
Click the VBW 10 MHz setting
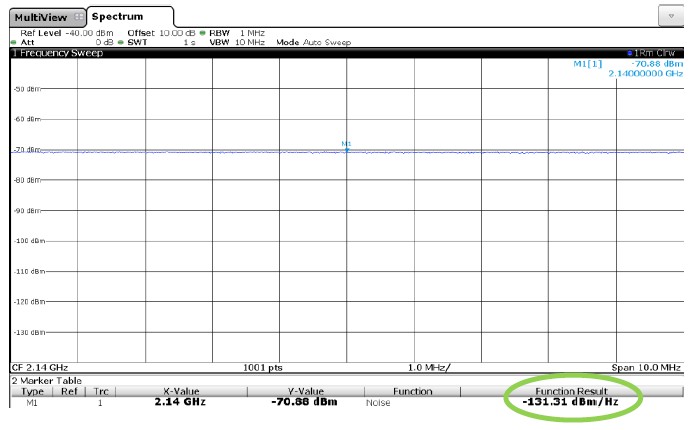[x=236, y=42]
